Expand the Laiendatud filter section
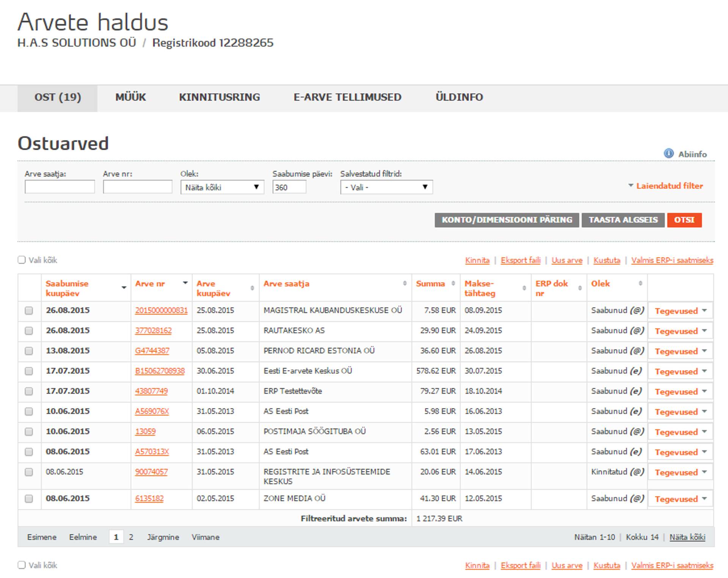The image size is (728, 578). click(669, 186)
